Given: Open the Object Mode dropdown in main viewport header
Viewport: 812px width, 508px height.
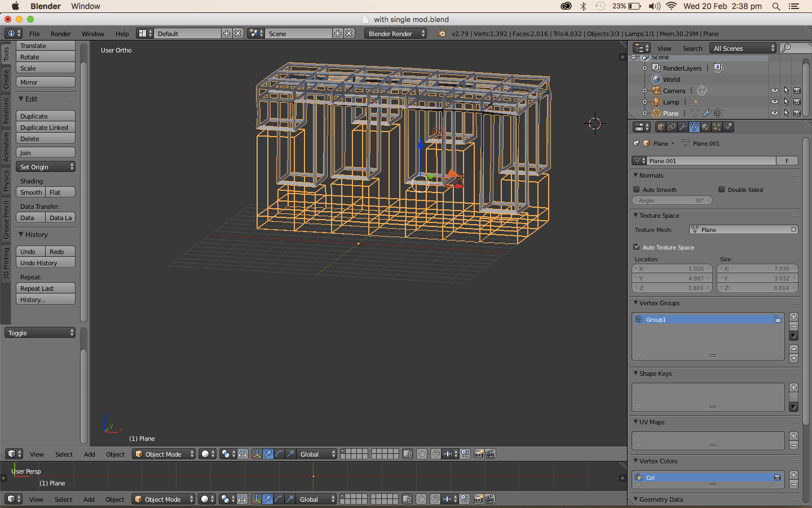Looking at the screenshot, I should [164, 454].
